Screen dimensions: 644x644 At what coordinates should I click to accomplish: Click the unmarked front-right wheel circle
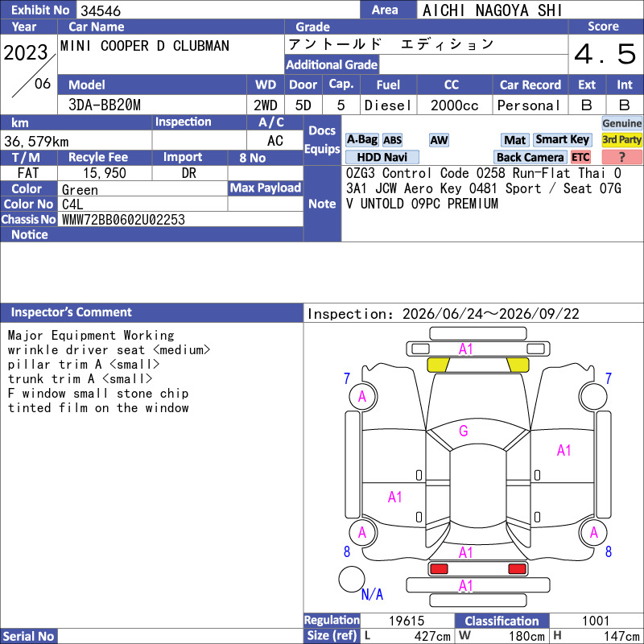click(593, 397)
